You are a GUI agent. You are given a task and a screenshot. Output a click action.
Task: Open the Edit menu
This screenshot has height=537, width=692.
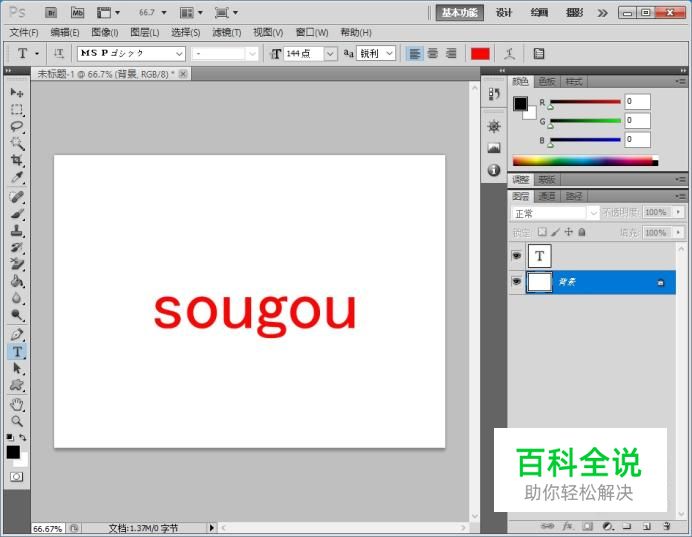click(64, 33)
